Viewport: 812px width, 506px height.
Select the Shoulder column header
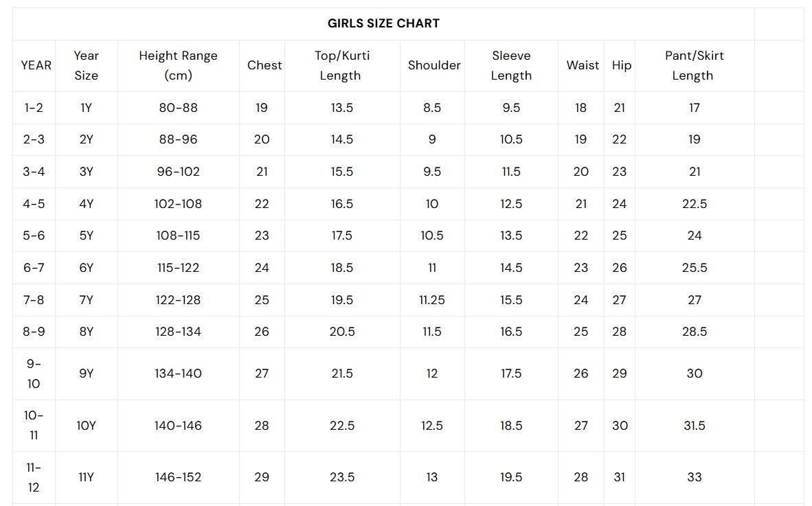click(434, 65)
